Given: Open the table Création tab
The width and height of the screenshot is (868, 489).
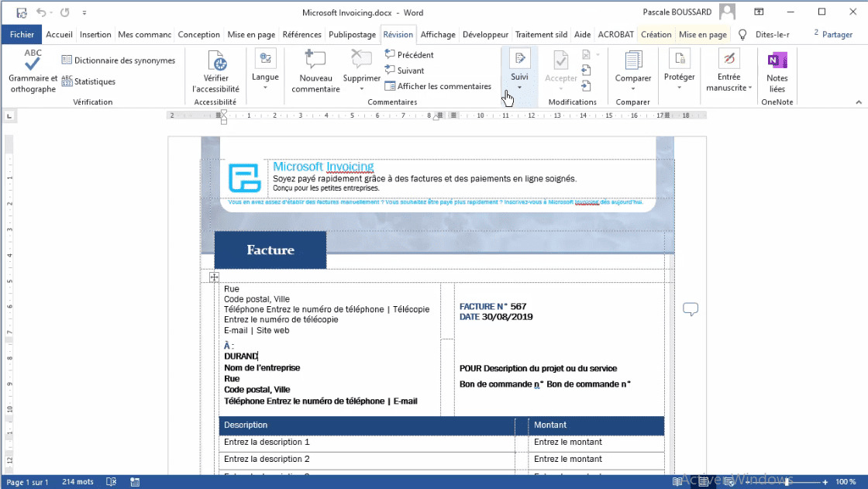Looking at the screenshot, I should pos(656,34).
